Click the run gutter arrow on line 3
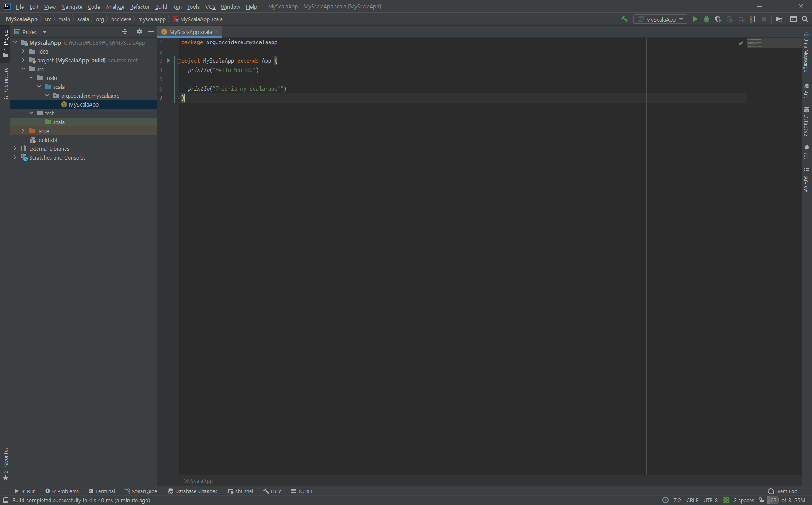This screenshot has height=505, width=812. (x=169, y=61)
